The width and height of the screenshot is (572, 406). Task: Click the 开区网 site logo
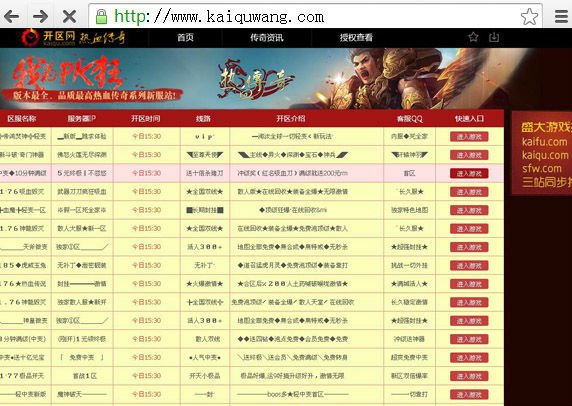73,37
